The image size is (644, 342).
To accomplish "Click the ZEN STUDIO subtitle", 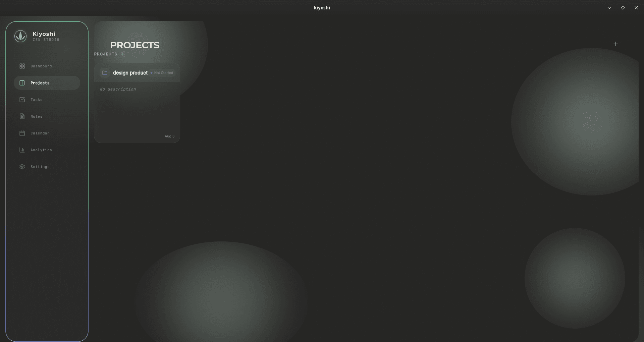I will click(46, 40).
